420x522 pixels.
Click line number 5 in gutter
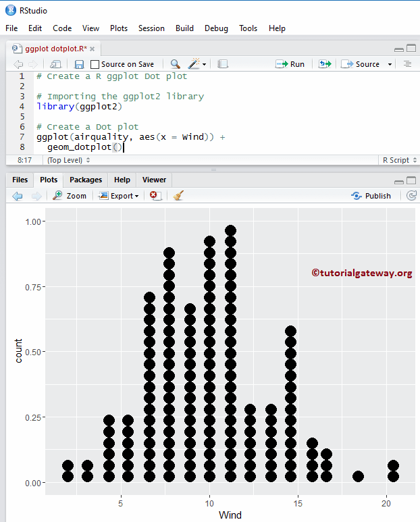(x=22, y=117)
